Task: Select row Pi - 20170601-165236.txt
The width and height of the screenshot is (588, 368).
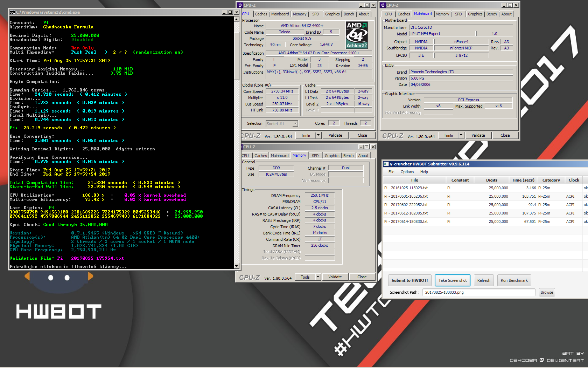Action: point(485,196)
